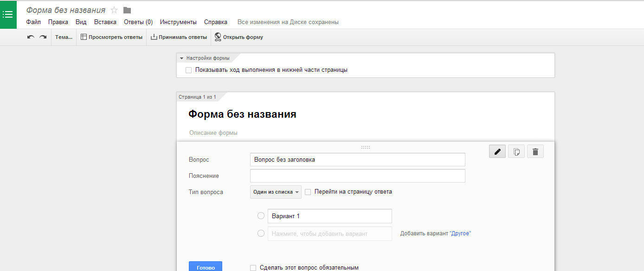The width and height of the screenshot is (644, 271).
Task: Click the blue 'Готово' button
Action: click(206, 266)
